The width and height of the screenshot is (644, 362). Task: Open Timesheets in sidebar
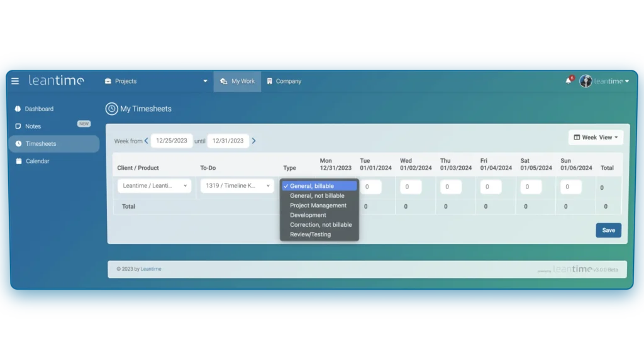[54, 144]
